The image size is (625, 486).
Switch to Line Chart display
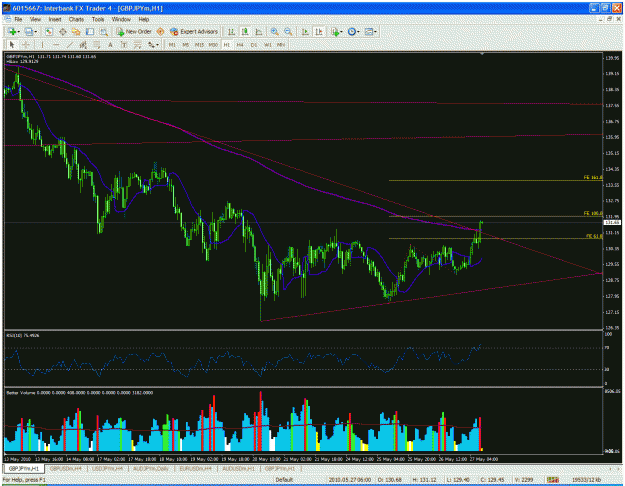(x=259, y=32)
